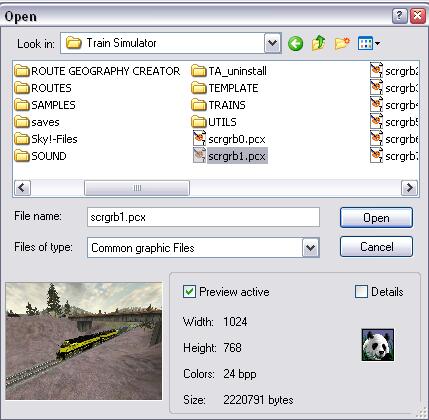
Task: Close the Open dialog
Action: pyautogui.click(x=417, y=16)
